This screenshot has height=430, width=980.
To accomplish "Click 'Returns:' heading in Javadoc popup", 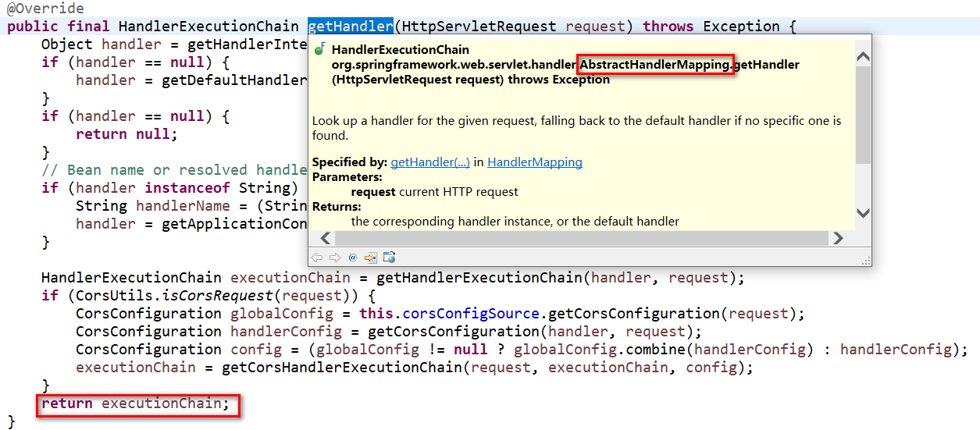I will 337,207.
